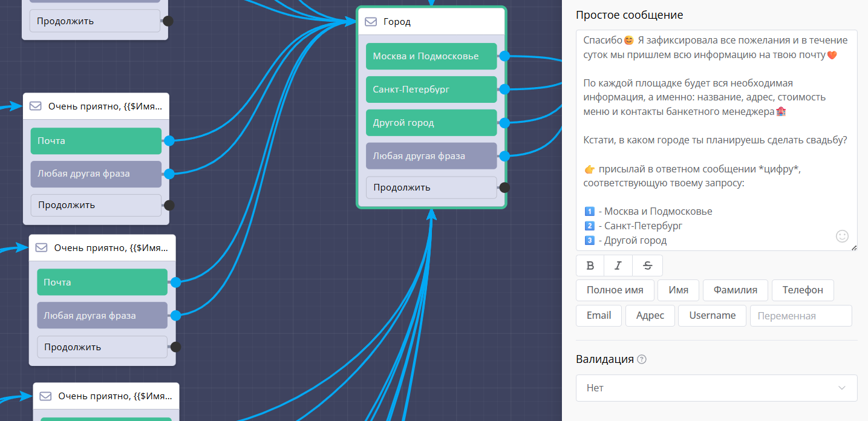Insert the Email variable
This screenshot has height=421, width=868.
(x=598, y=316)
